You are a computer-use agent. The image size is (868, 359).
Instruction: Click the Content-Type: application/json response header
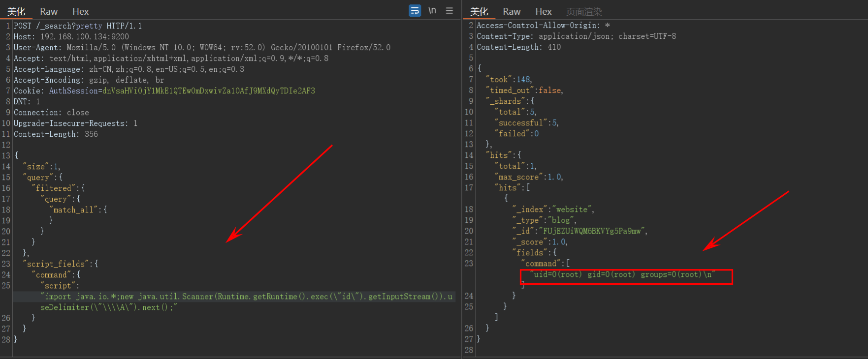576,36
